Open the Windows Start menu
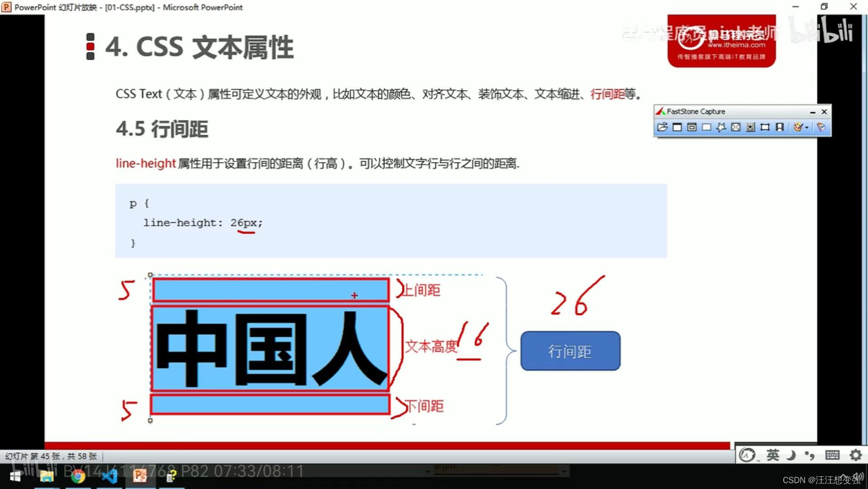868x489 pixels. point(15,476)
